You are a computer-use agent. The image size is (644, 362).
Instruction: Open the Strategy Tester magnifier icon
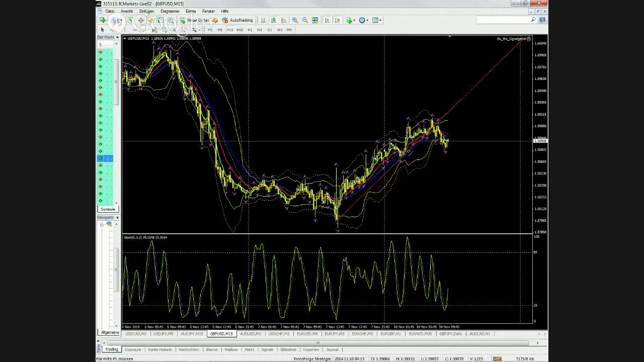tap(170, 20)
